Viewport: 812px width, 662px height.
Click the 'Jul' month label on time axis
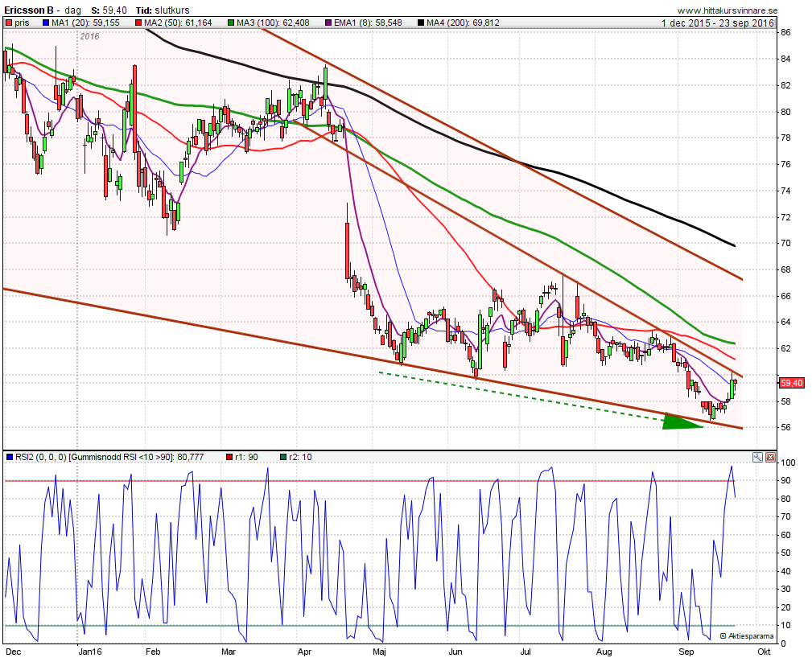pyautogui.click(x=526, y=652)
